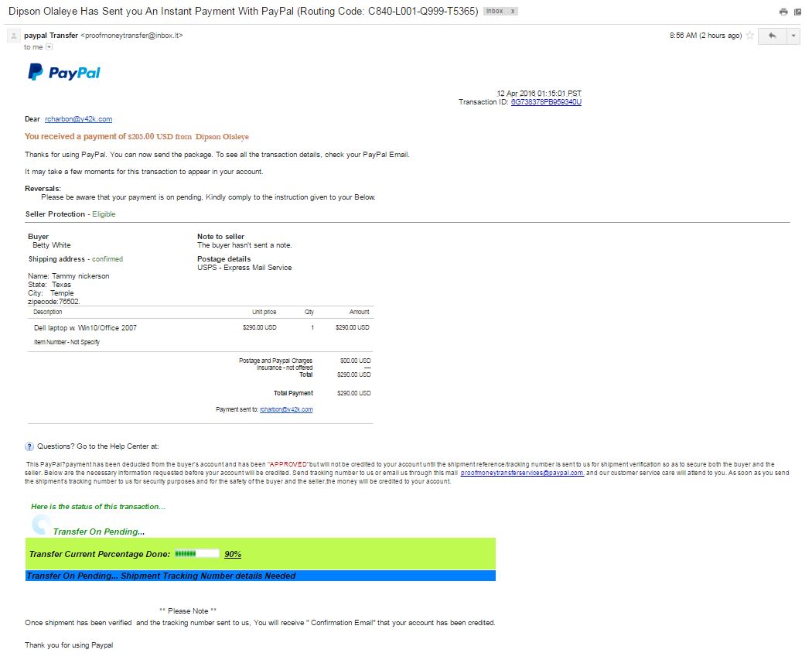Click the 90% percentage link
This screenshot has height=660, width=812.
point(233,554)
